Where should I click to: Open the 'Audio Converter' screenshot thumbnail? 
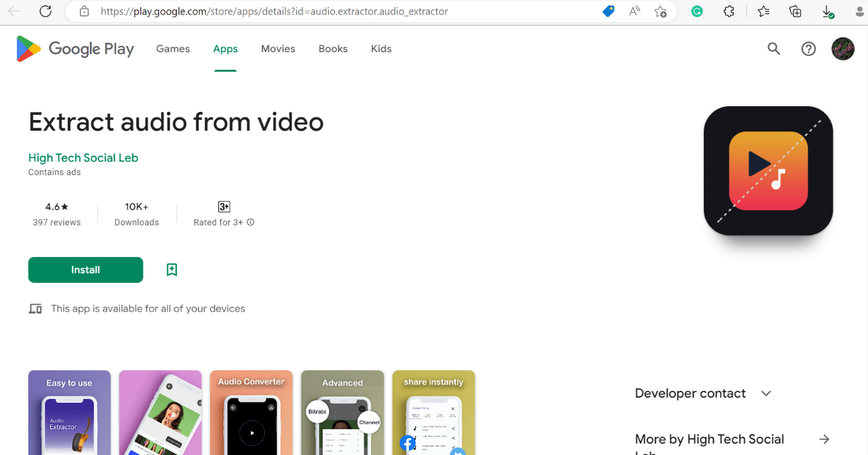(x=251, y=412)
